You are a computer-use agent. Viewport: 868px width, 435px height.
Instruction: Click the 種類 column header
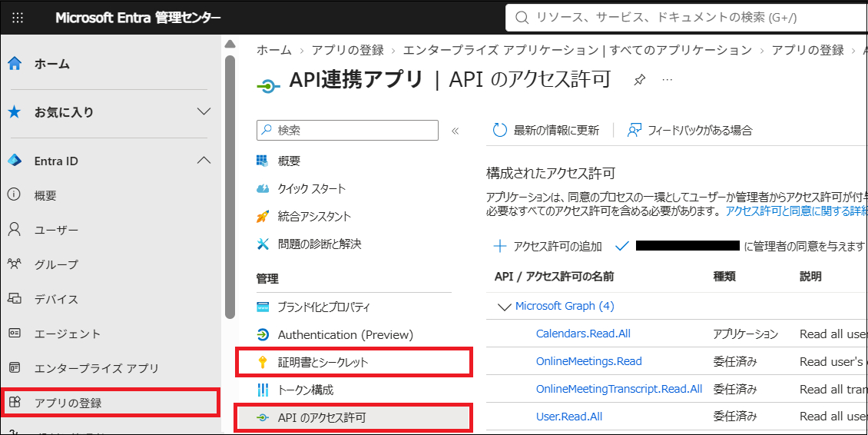click(724, 277)
